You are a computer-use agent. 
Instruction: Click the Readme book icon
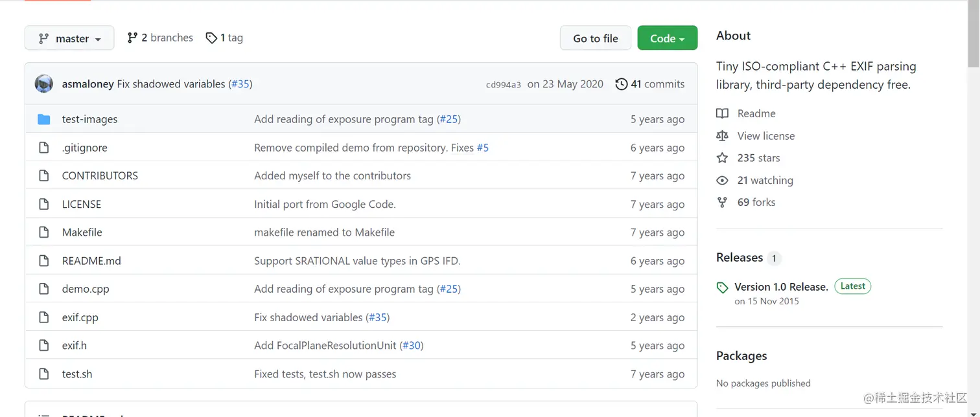722,113
